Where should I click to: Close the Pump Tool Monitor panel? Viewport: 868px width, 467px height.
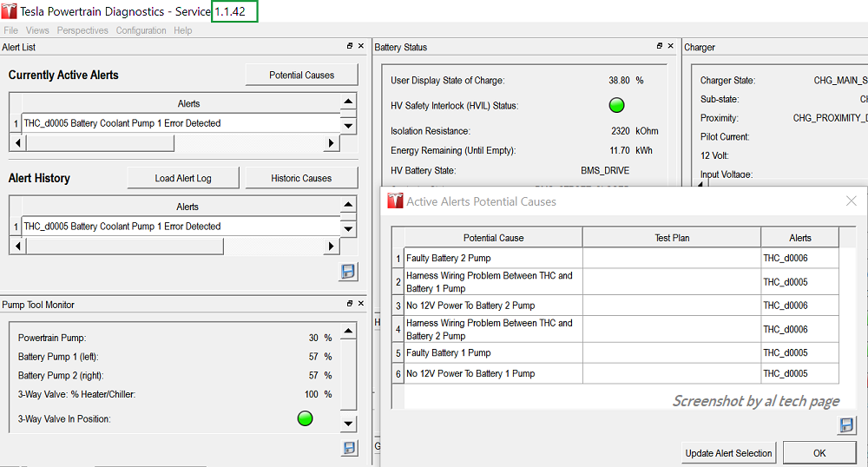(361, 303)
